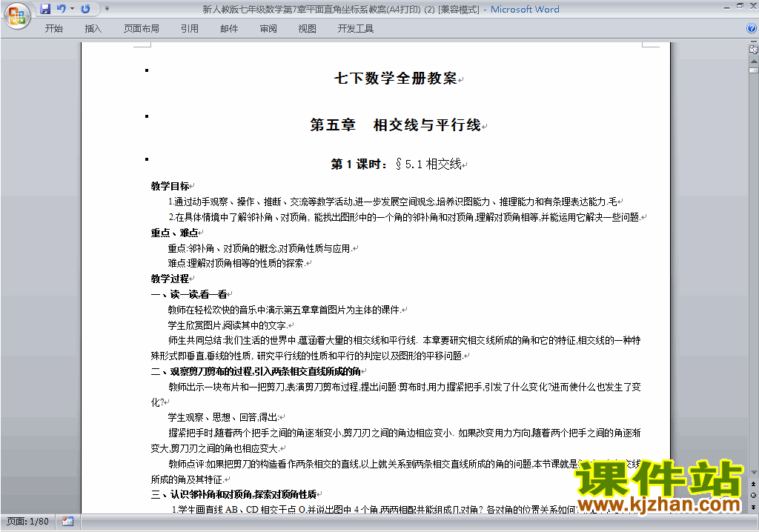
Task: Open the 审阅 ribbon tab
Action: coord(268,29)
